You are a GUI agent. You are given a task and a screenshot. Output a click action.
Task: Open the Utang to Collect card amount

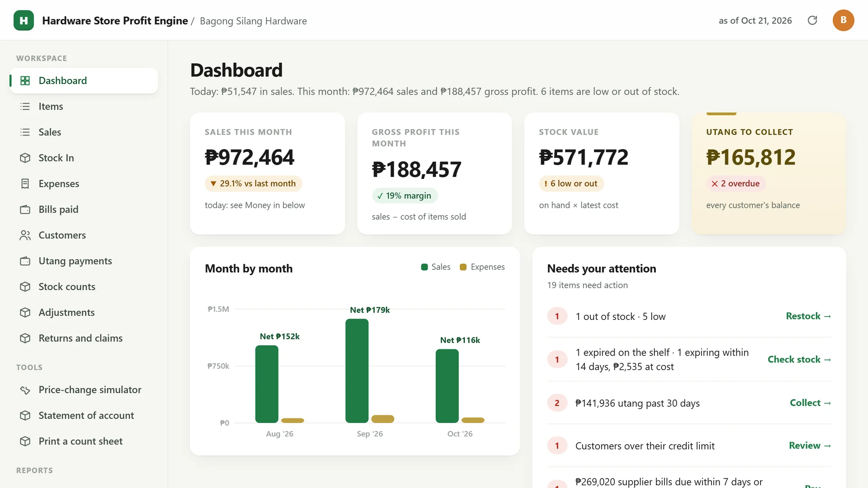751,157
